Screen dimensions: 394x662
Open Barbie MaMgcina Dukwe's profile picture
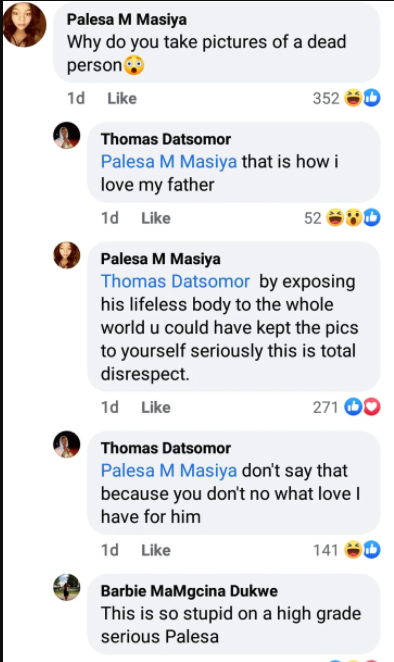67,587
